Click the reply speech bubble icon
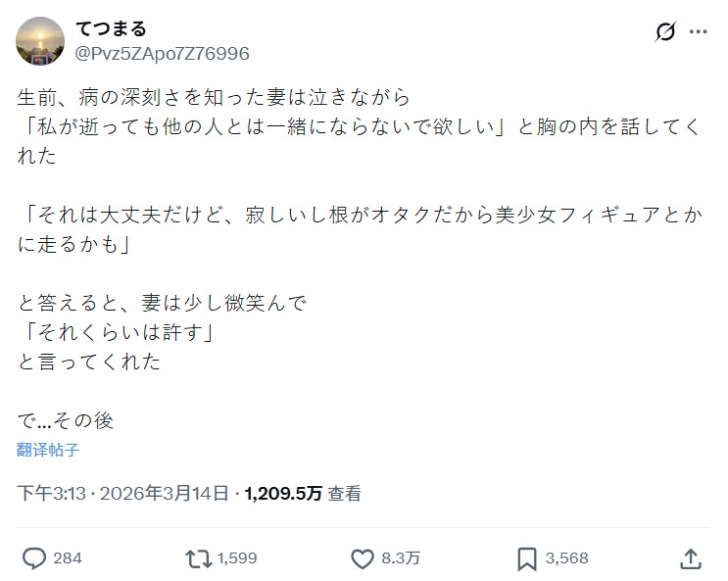Screen dimensions: 728x581 (x=34, y=557)
